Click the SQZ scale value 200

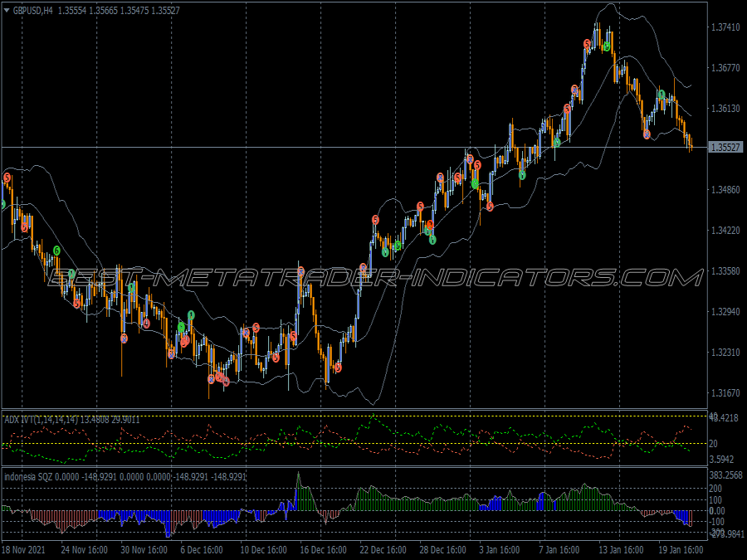point(715,489)
